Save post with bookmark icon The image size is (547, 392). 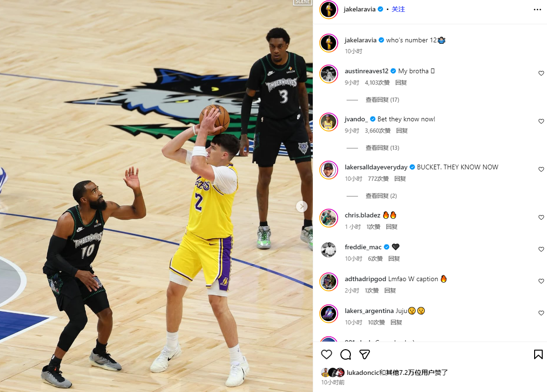(538, 354)
